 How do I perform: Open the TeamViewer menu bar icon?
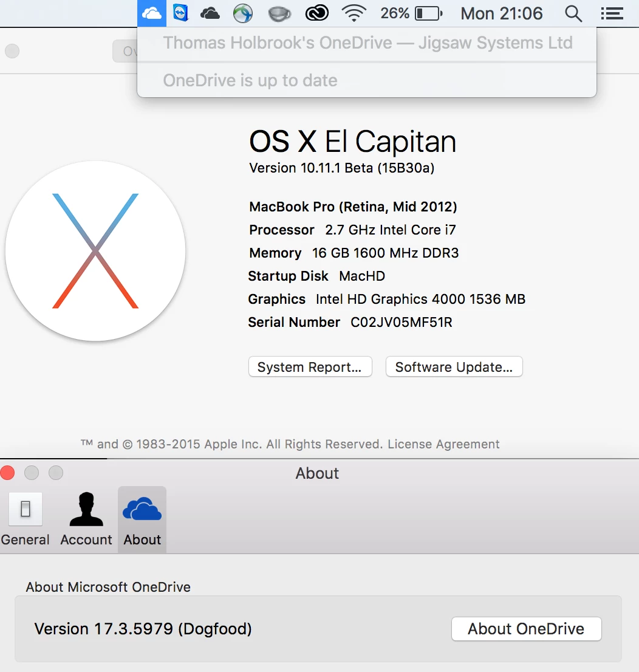pos(180,13)
